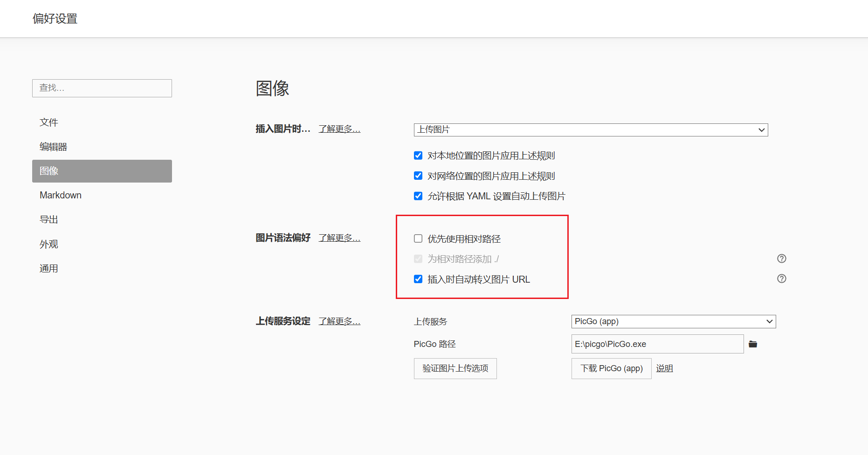868x455 pixels.
Task: Open 外观 appearance settings
Action: pyautogui.click(x=49, y=244)
